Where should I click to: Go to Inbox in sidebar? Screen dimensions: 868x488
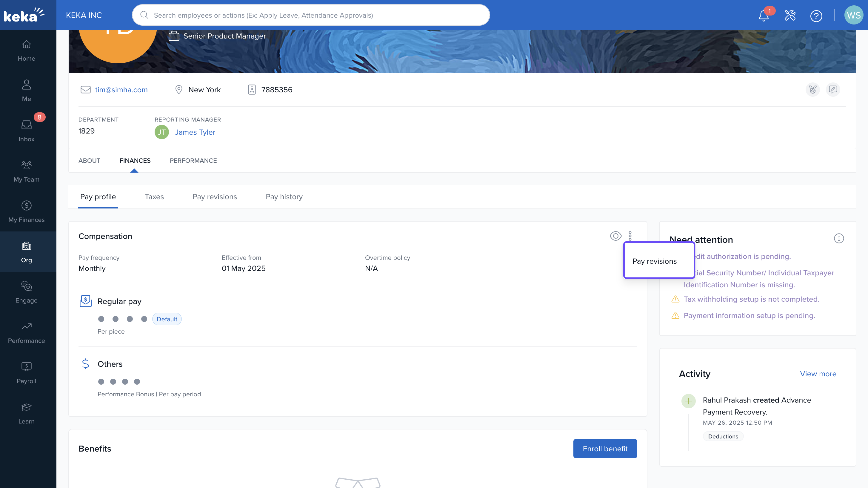[26, 131]
